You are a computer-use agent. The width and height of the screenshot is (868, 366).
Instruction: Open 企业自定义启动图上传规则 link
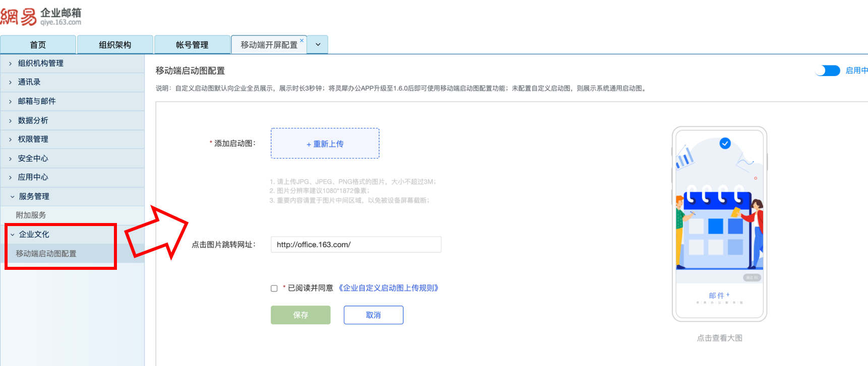click(389, 288)
